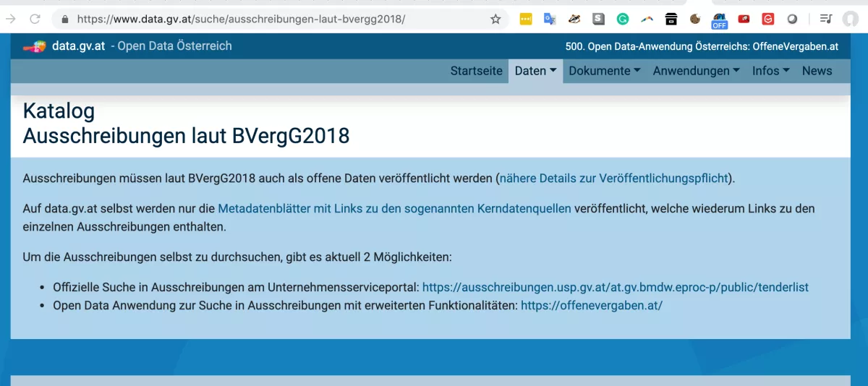Screen dimensions: 868x386
Task: Click the raccoon extension icon
Action: click(574, 20)
